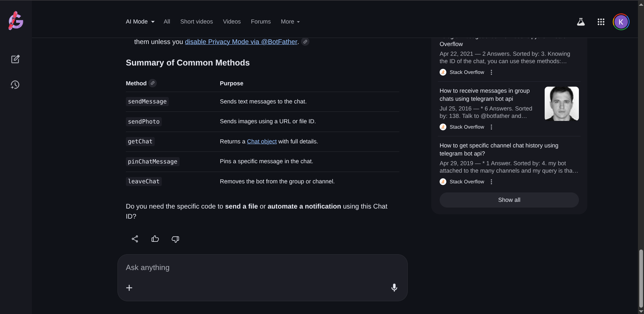Click the getChat method cell
The height and width of the screenshot is (314, 644).
140,141
